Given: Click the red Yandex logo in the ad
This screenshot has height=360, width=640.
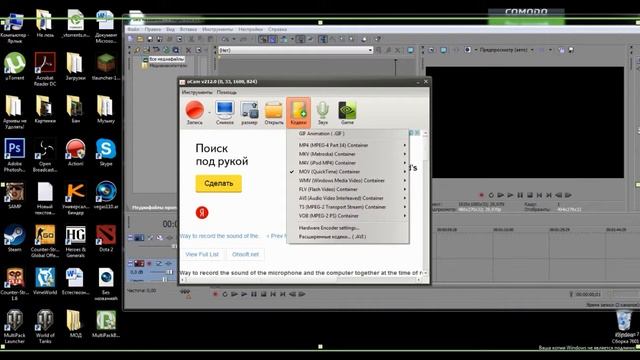Looking at the screenshot, I should coord(202,213).
